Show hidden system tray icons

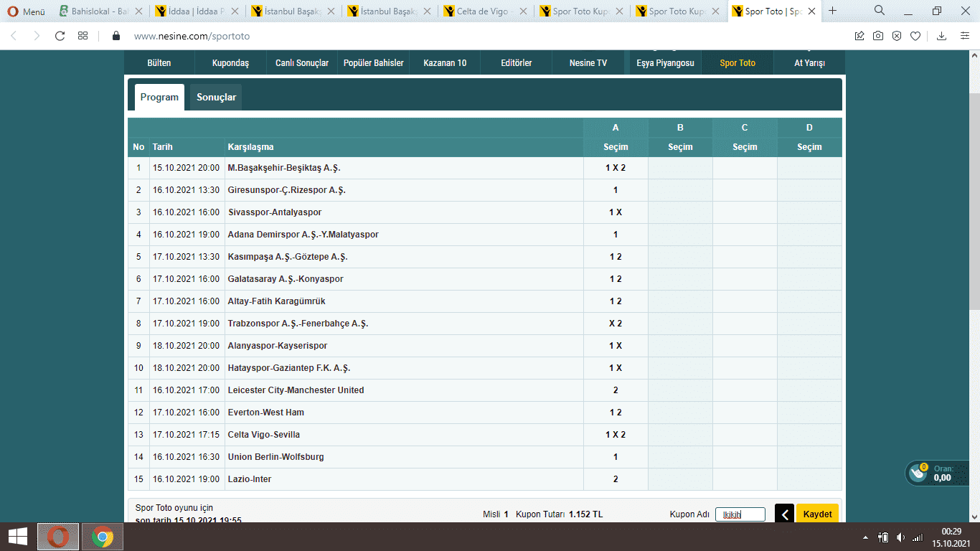(866, 537)
